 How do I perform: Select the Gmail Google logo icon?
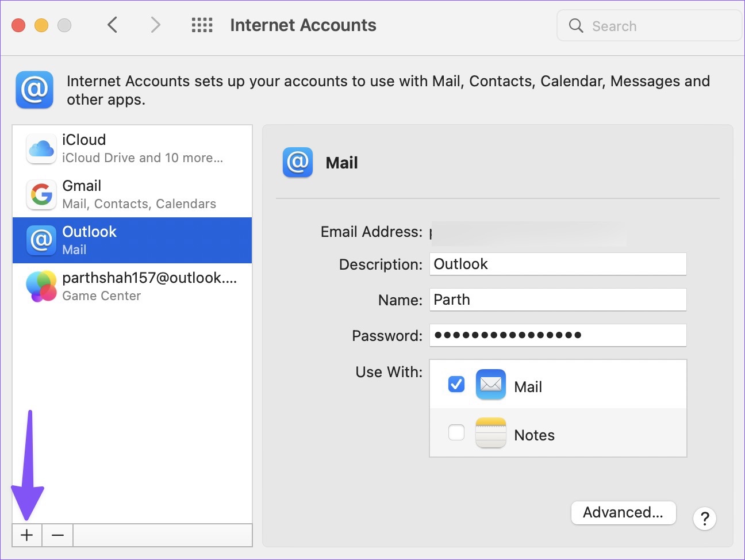click(x=41, y=195)
